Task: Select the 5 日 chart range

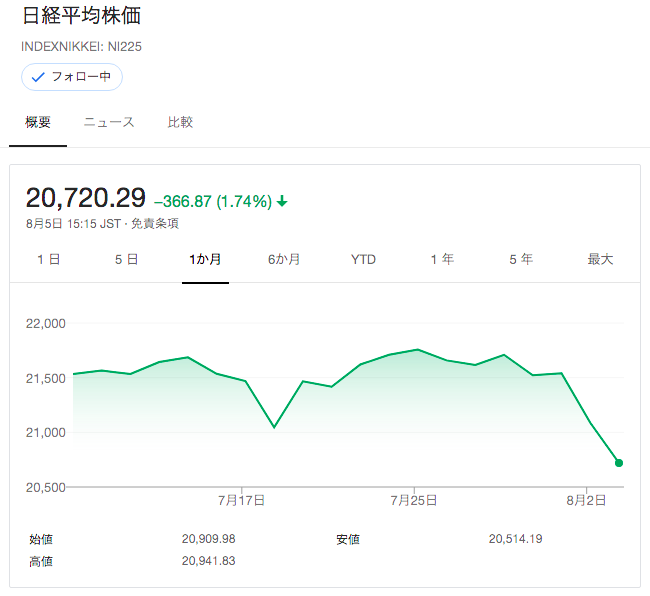Action: pyautogui.click(x=126, y=259)
